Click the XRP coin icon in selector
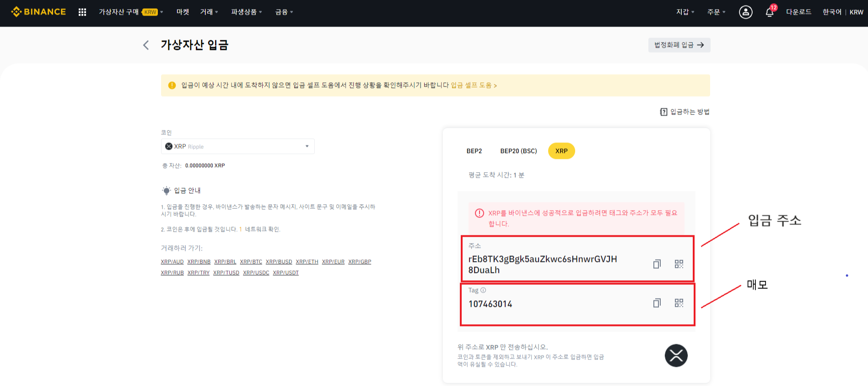Image resolution: width=868 pixels, height=386 pixels. 169,147
